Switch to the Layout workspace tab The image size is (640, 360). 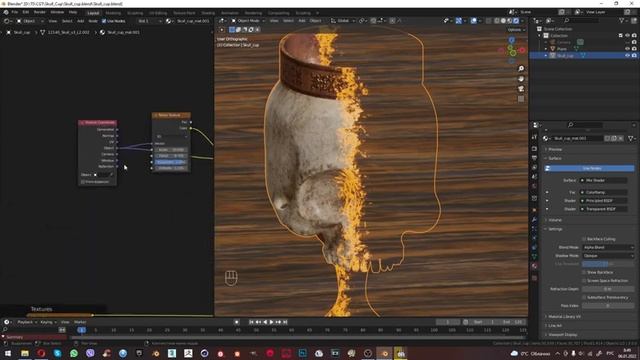click(x=93, y=13)
